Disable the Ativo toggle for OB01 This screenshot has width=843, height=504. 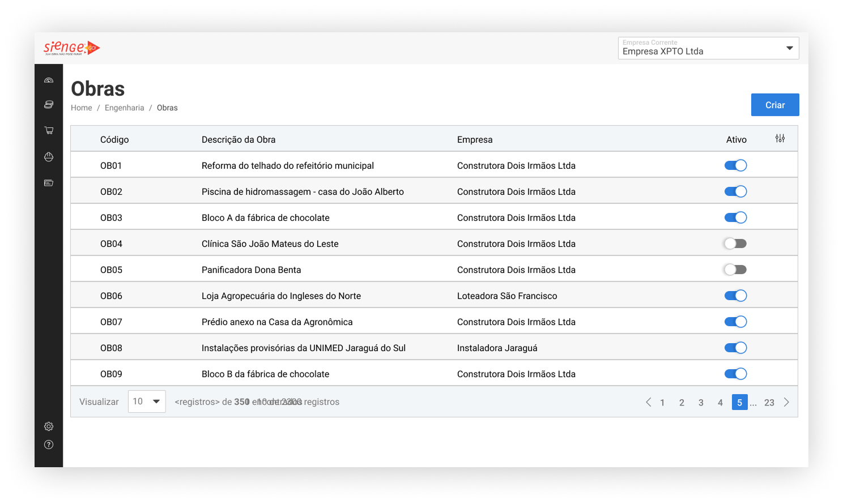point(735,165)
